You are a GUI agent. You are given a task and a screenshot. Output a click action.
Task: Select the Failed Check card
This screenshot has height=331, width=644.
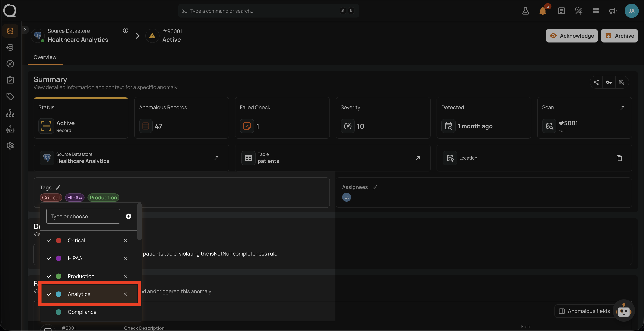[282, 118]
